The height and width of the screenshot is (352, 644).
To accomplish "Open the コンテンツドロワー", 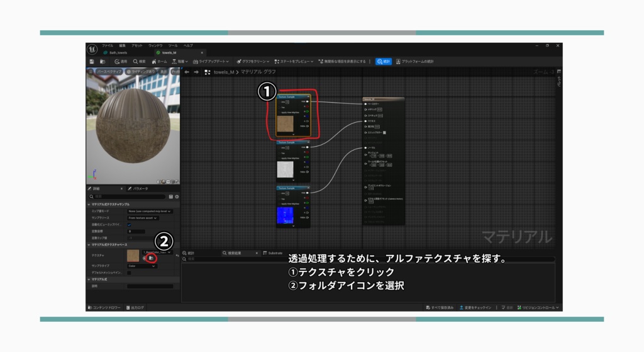I will click(x=104, y=307).
